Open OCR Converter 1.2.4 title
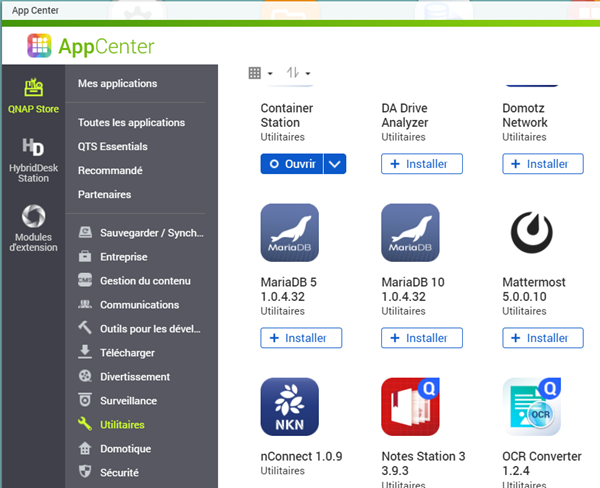Image resolution: width=600 pixels, height=488 pixels. pos(542,464)
